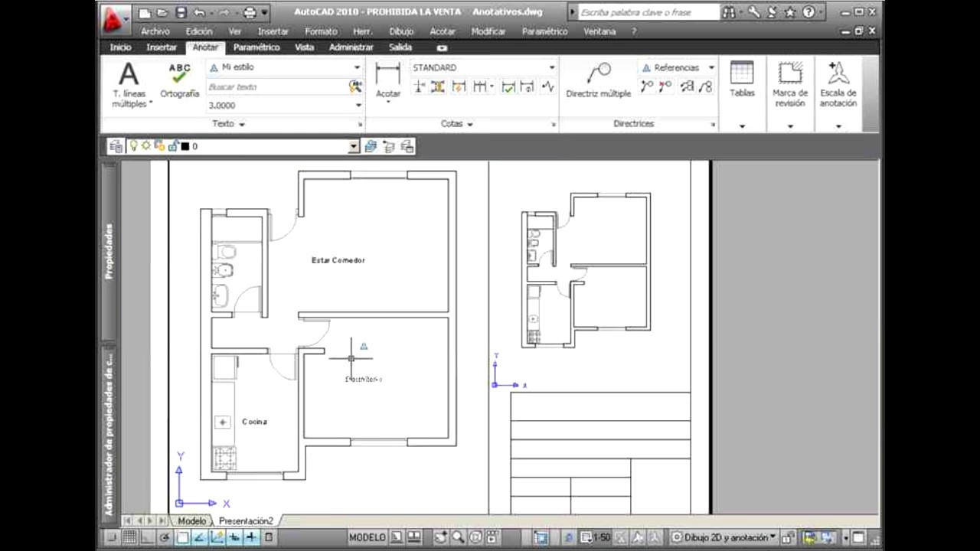Image resolution: width=980 pixels, height=551 pixels.
Task: Open the 3.0000 text height dropdown
Action: pos(358,106)
